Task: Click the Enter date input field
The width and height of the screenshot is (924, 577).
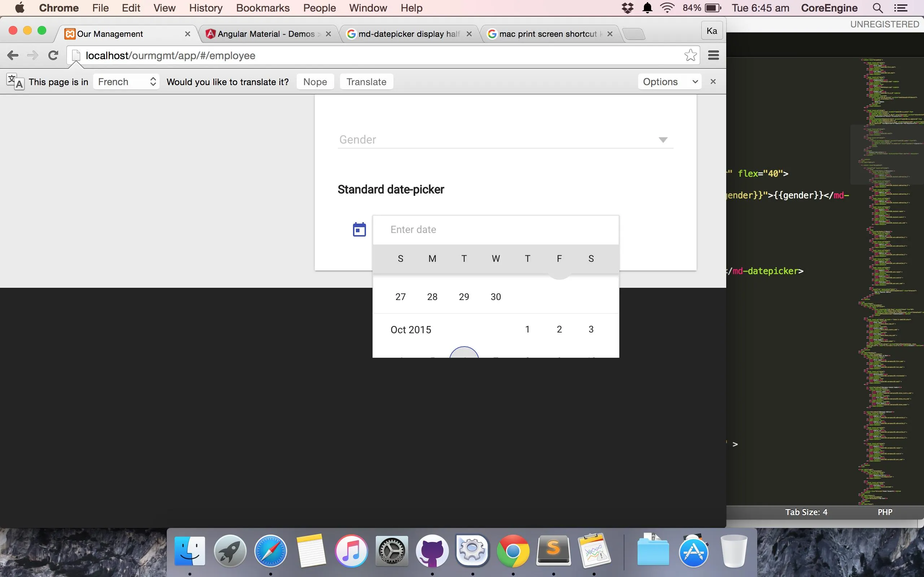Action: coord(495,229)
